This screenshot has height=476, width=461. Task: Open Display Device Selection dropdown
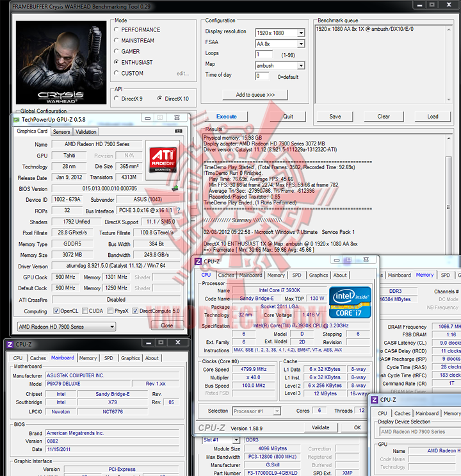click(x=420, y=432)
